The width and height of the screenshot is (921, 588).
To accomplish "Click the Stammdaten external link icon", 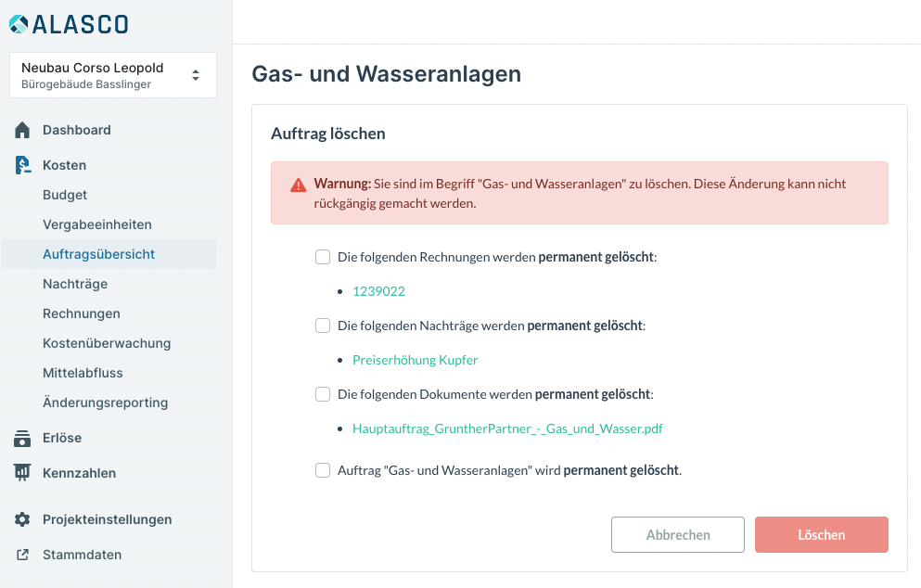I will tap(22, 555).
